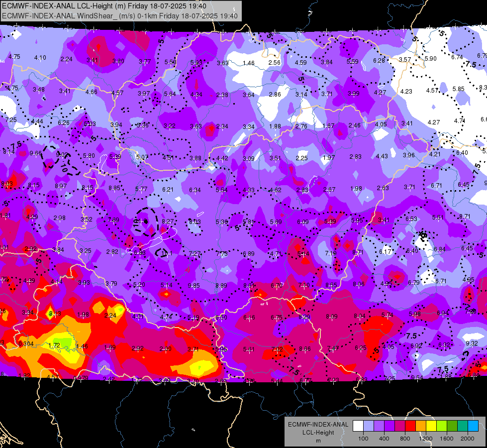Select the 2.25 value
The height and width of the screenshot is (448, 487).
click(301, 158)
